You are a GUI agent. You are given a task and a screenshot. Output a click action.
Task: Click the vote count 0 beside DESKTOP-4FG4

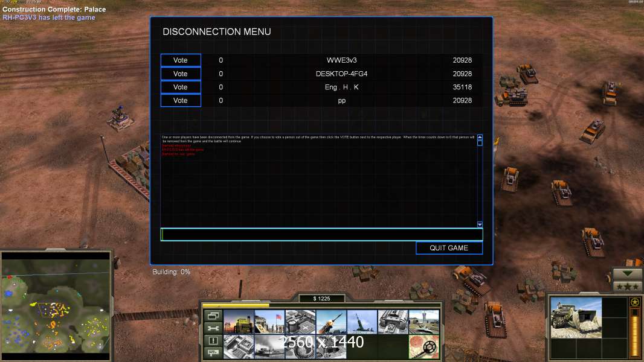coord(221,74)
